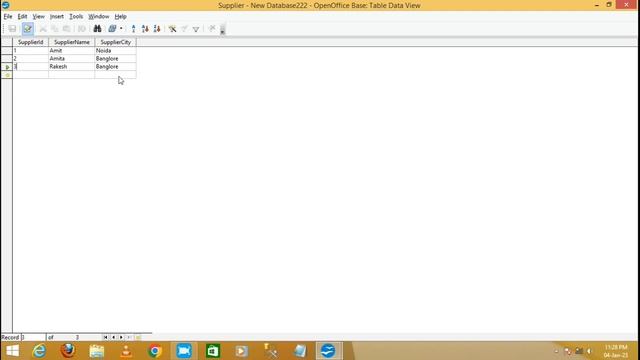Apply the AutoFilter icon
The height and width of the screenshot is (360, 640).
click(x=172, y=29)
